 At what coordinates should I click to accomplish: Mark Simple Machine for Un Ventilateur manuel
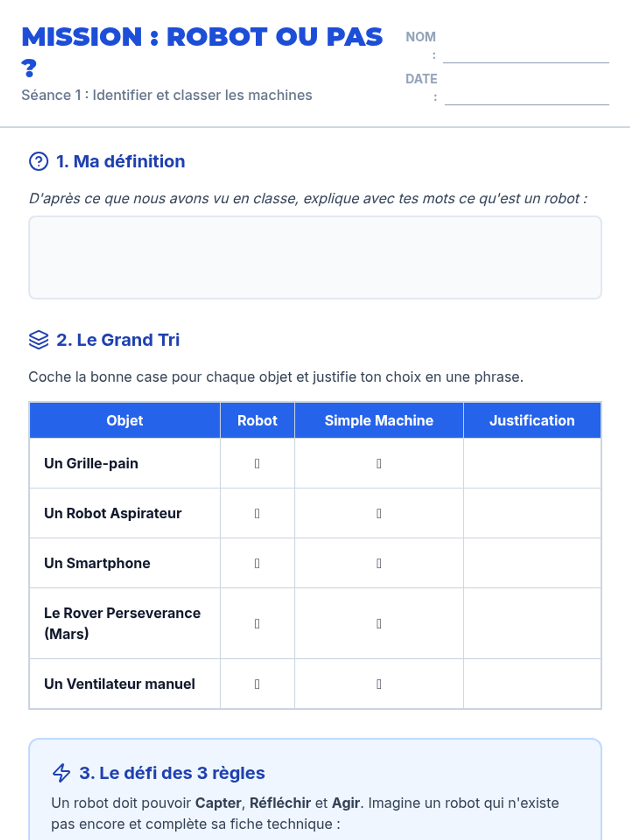point(379,684)
